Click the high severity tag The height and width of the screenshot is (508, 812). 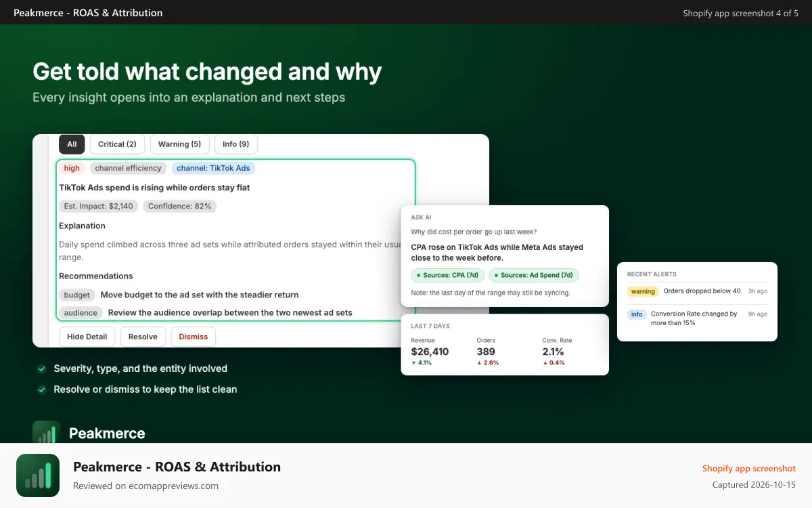click(72, 168)
